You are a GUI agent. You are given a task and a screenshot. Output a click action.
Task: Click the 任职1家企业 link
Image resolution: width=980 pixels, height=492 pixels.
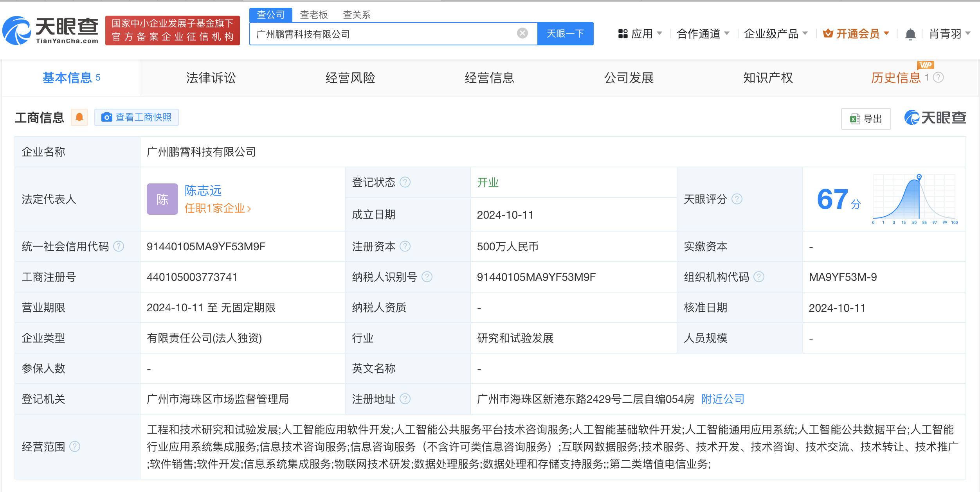(218, 208)
